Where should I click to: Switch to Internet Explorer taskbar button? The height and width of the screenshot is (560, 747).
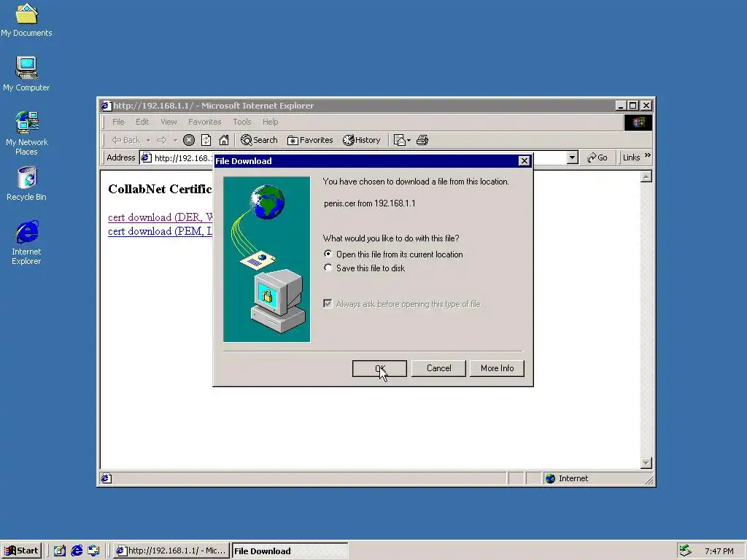pos(172,551)
